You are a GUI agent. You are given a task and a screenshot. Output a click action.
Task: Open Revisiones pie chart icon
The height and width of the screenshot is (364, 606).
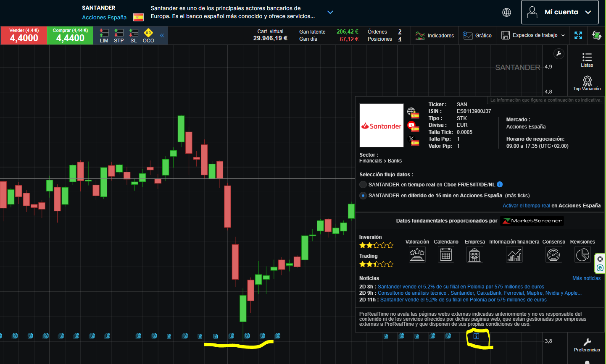click(582, 254)
